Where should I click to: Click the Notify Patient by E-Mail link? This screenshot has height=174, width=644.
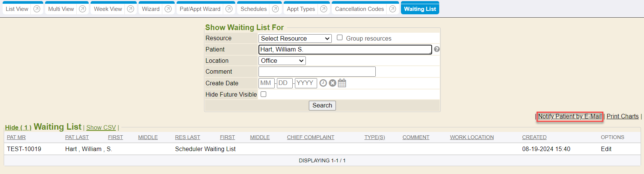(570, 117)
